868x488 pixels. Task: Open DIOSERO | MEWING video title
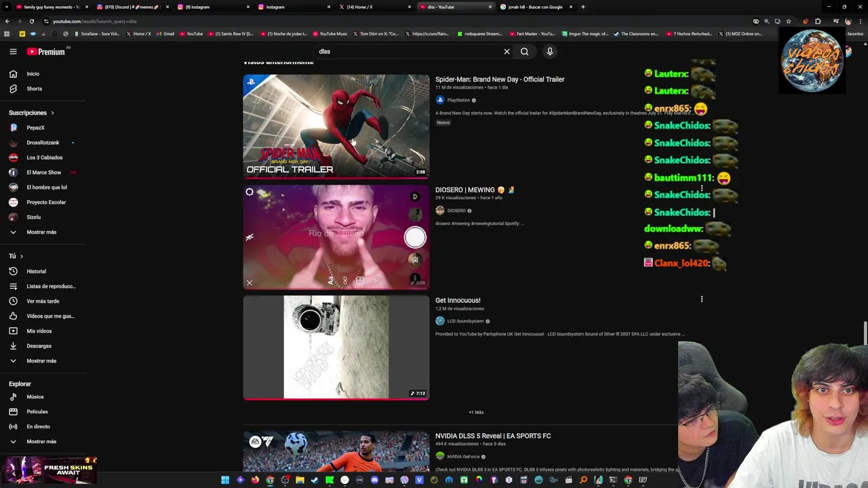point(475,190)
